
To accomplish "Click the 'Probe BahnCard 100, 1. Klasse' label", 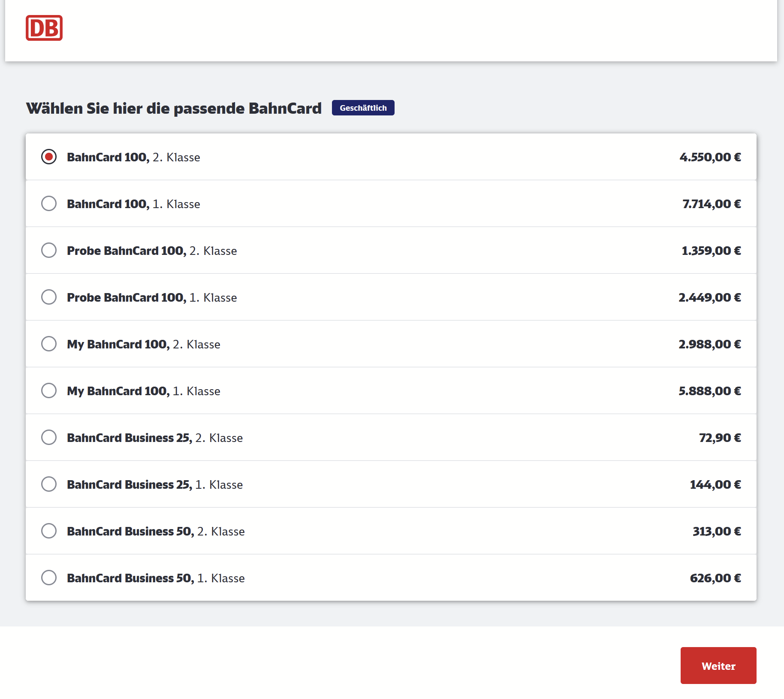I will click(152, 297).
